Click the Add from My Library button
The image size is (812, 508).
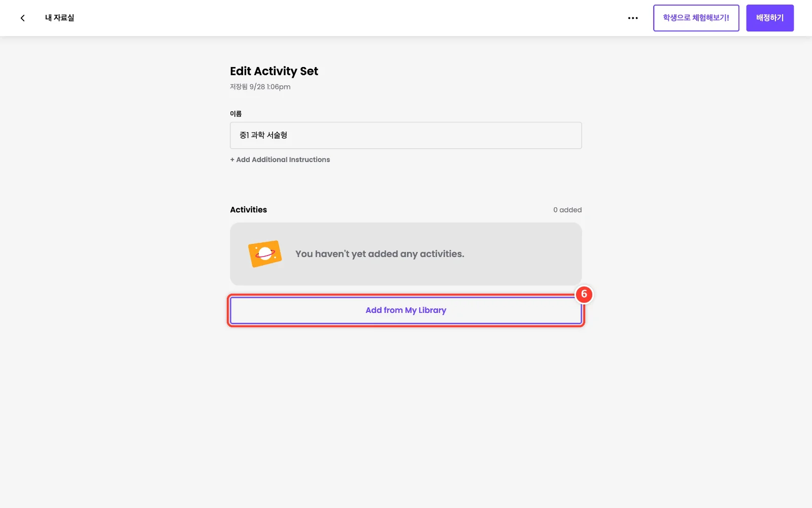[405, 310]
